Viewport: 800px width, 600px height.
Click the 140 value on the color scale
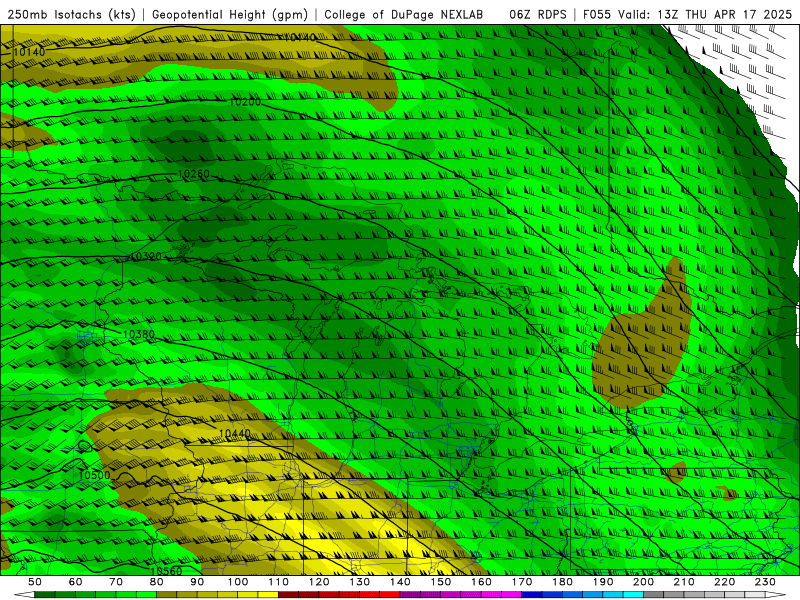pos(400,582)
